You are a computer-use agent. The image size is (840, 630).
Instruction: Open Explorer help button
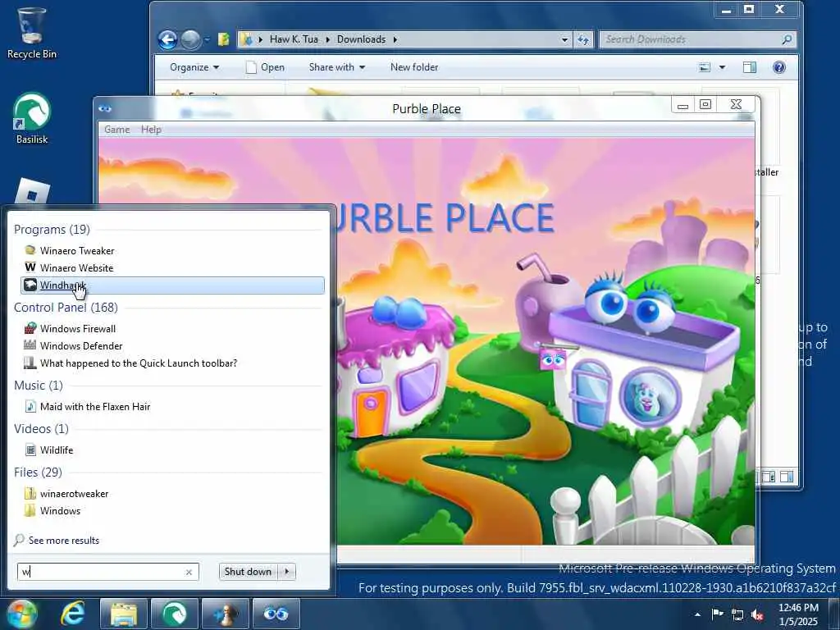pos(779,67)
